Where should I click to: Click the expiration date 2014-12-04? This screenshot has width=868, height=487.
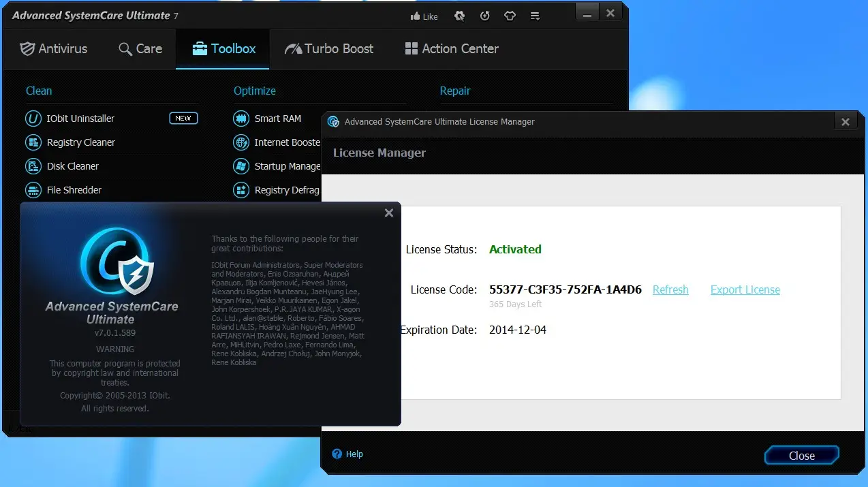coord(518,330)
